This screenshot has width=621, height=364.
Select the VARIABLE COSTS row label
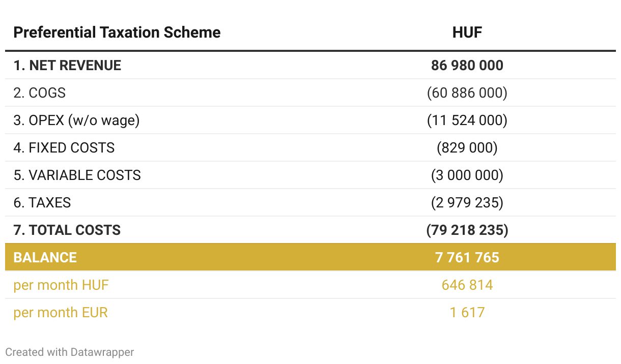pyautogui.click(x=77, y=175)
